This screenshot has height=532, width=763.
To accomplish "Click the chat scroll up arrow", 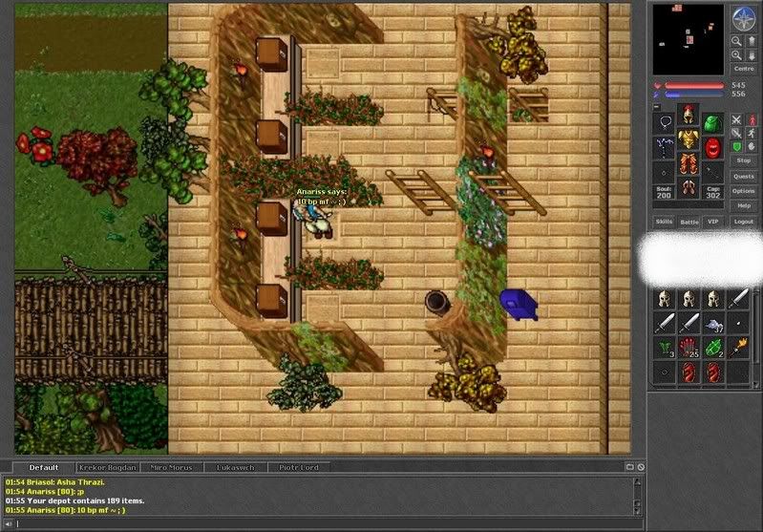I will pos(637,481).
